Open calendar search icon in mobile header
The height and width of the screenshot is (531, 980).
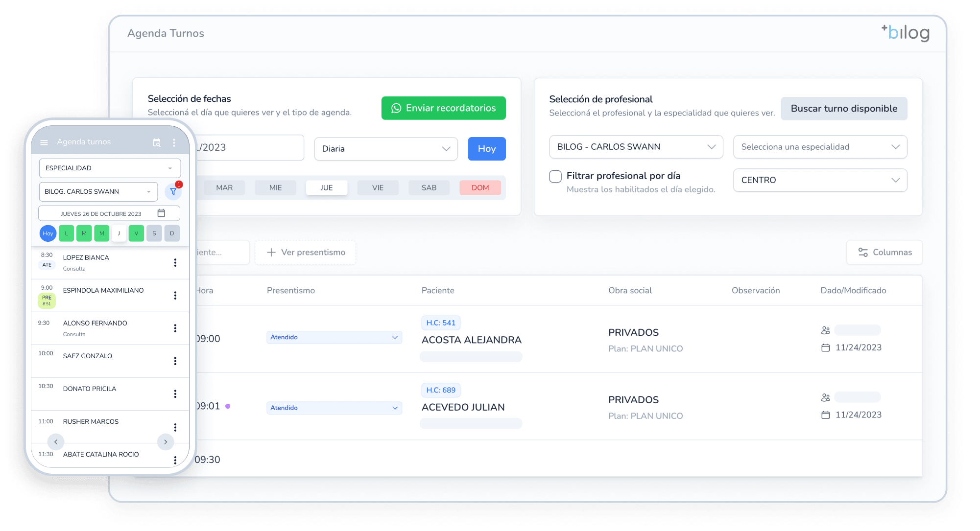tap(157, 142)
